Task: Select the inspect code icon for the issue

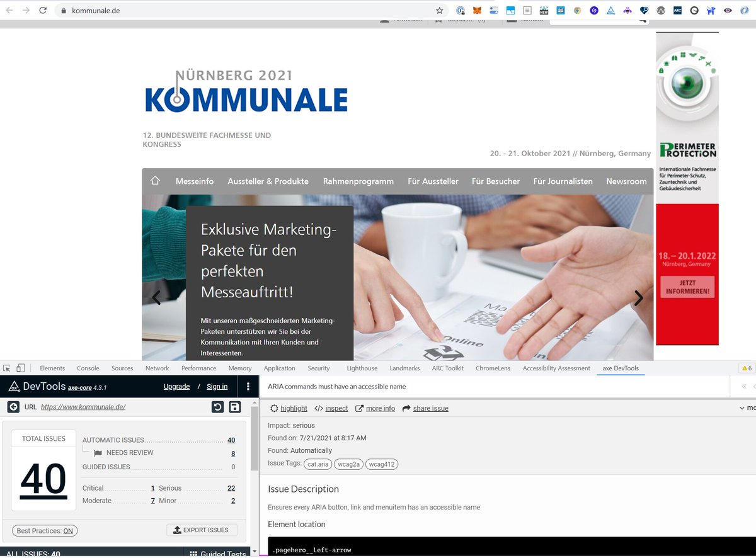Action: click(320, 408)
